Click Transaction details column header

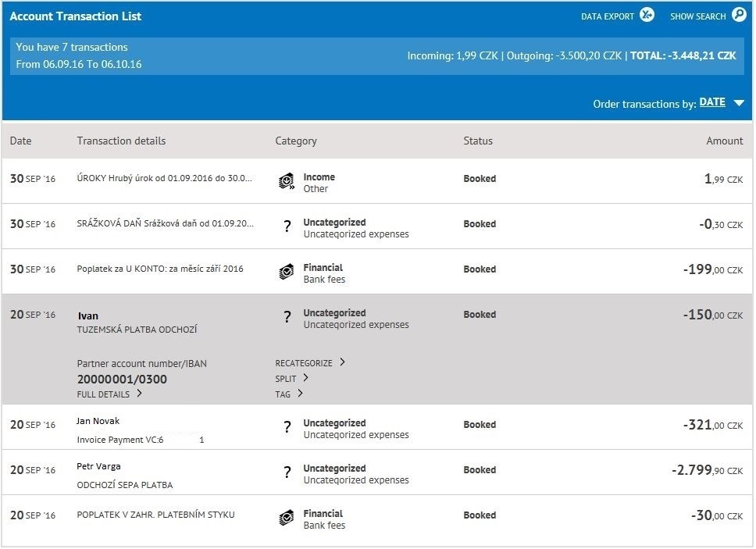point(121,141)
